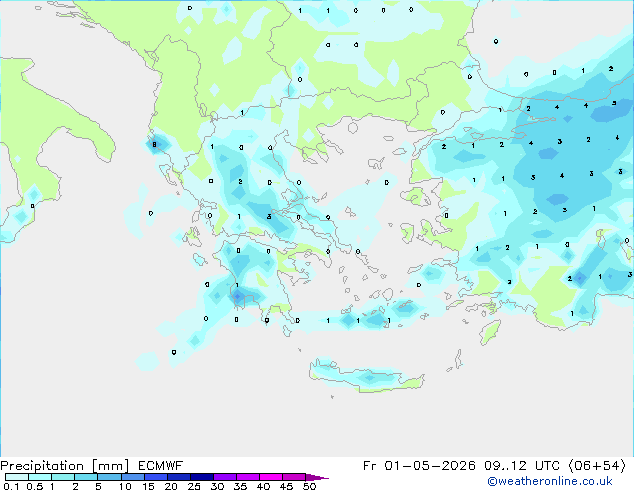Click the '0.1' legend label
634x490 pixels.
click(11, 486)
